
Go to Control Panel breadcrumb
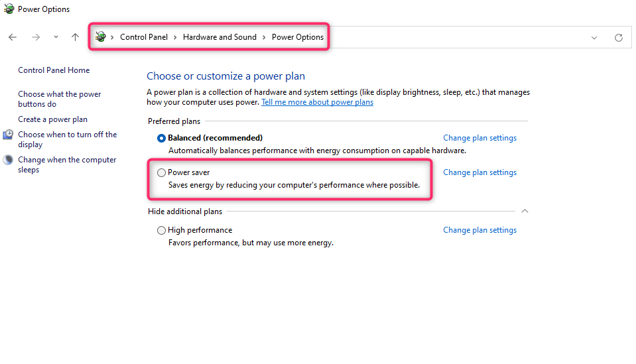(x=144, y=37)
